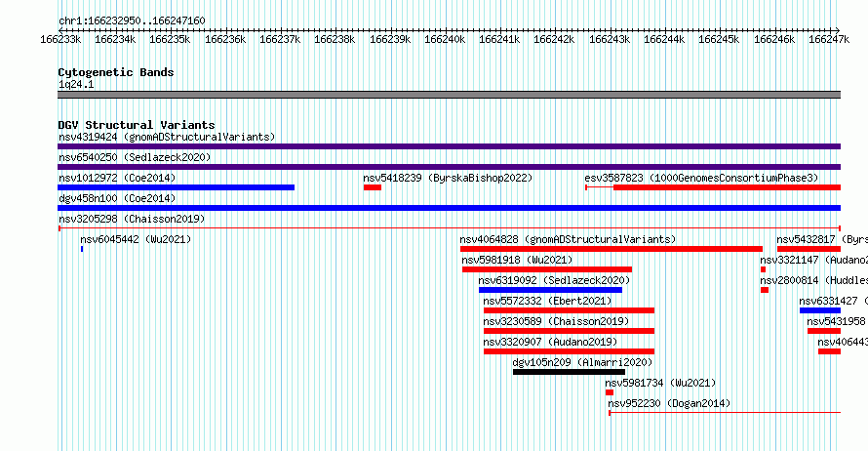Select the nsv6319092 blue bar

tap(550, 290)
